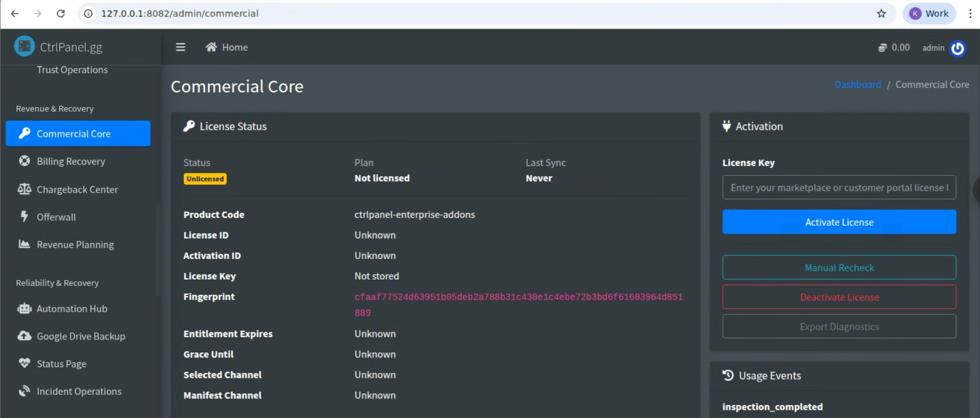Screen dimensions: 980x418
Task: Click the Deactivate License button
Action: [839, 297]
